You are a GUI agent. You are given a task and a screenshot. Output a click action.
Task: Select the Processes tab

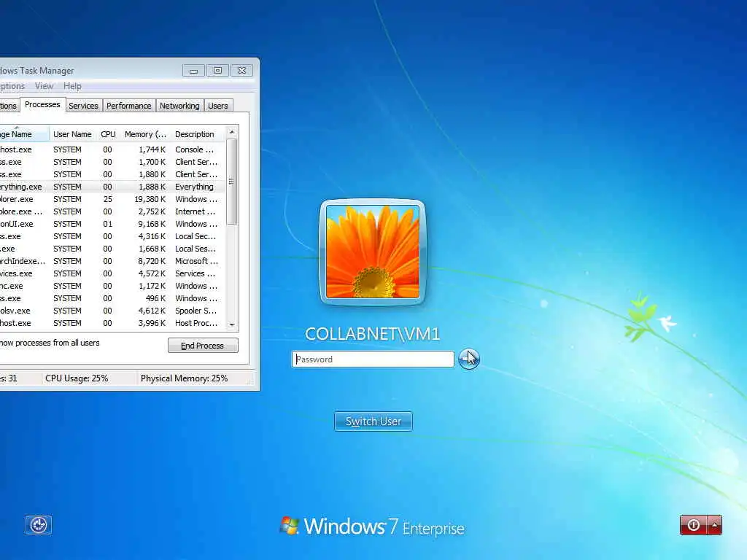[42, 105]
